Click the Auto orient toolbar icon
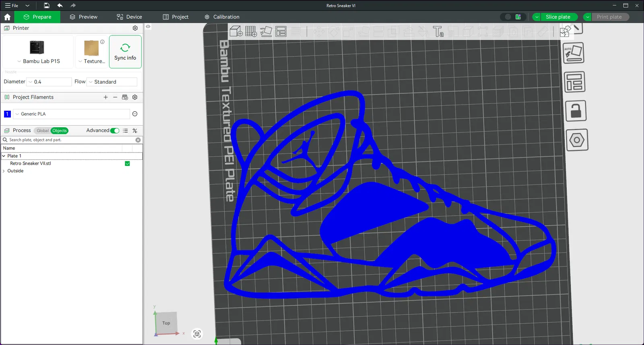 pos(266,31)
